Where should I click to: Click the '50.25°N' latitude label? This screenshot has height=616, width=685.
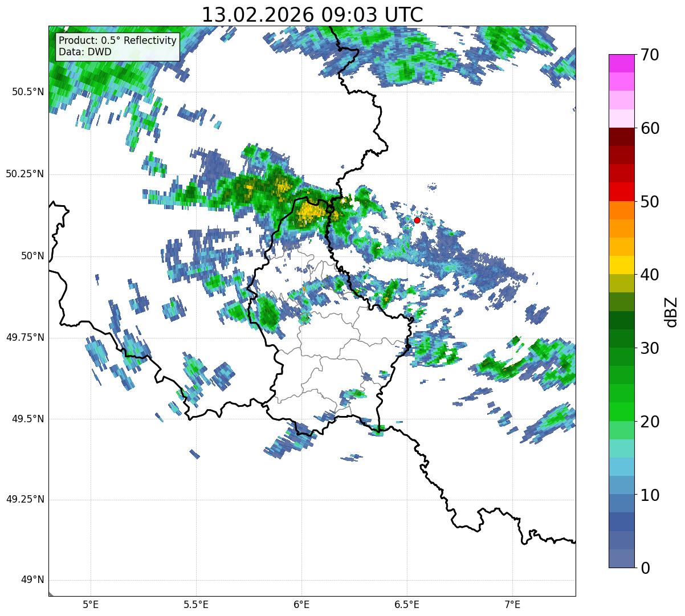click(x=25, y=174)
